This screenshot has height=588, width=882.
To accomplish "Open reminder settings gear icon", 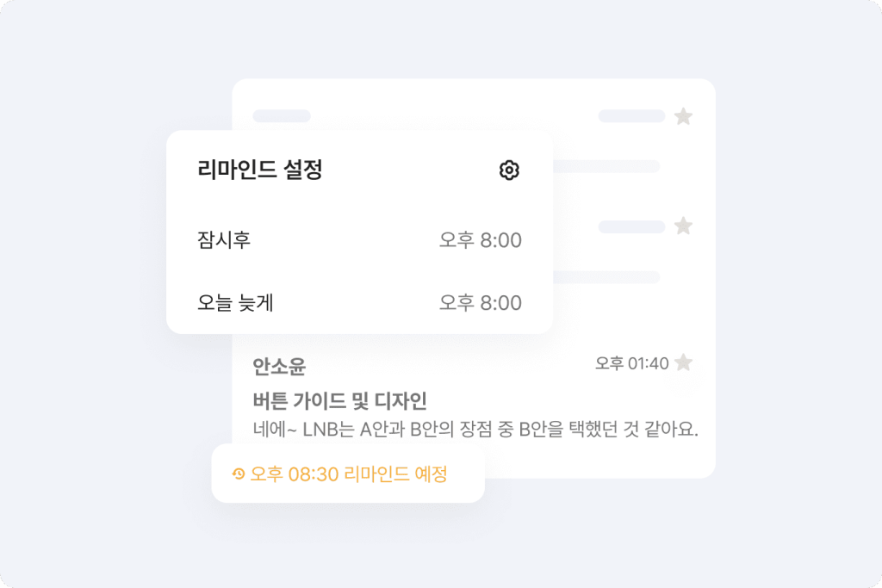I will point(509,170).
